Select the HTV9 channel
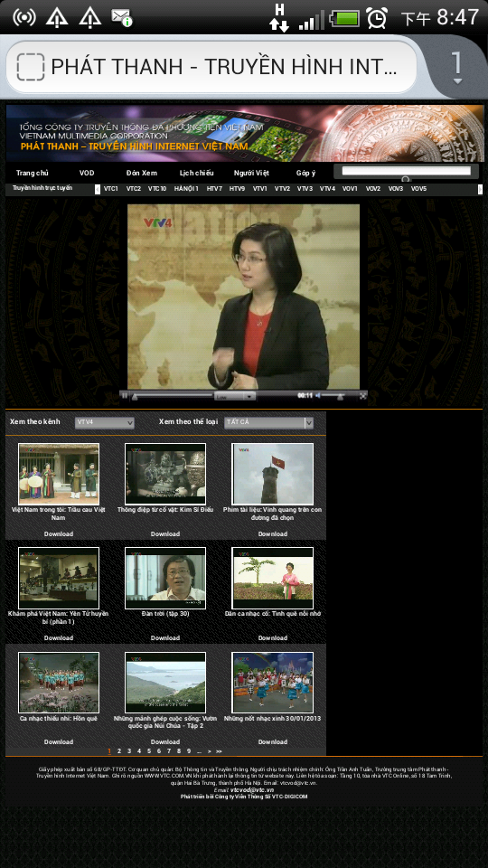This screenshot has height=868, width=488. tap(238, 189)
